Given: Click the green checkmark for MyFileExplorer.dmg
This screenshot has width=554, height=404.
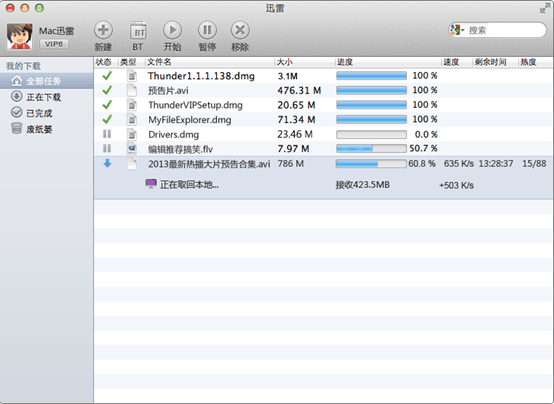Looking at the screenshot, I should (107, 119).
